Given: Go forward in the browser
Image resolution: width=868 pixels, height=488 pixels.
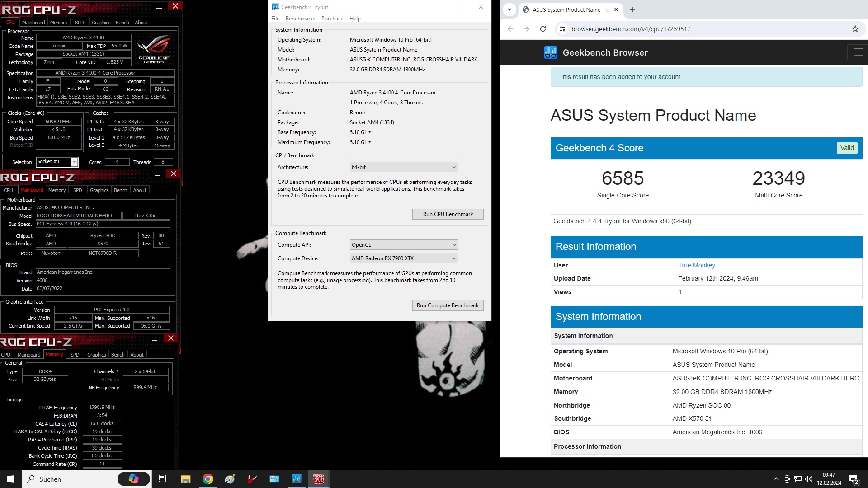Looking at the screenshot, I should point(526,29).
